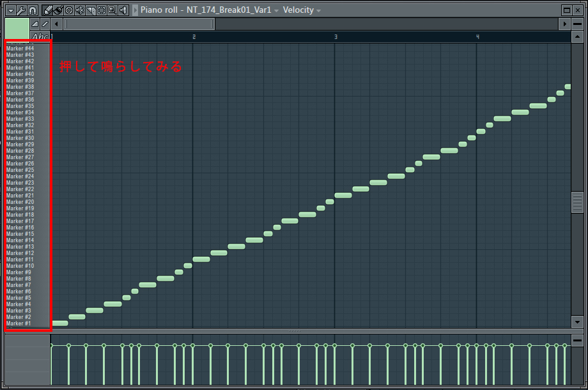Select the note on Marker #4 row
This screenshot has width=588, height=390.
pos(113,304)
